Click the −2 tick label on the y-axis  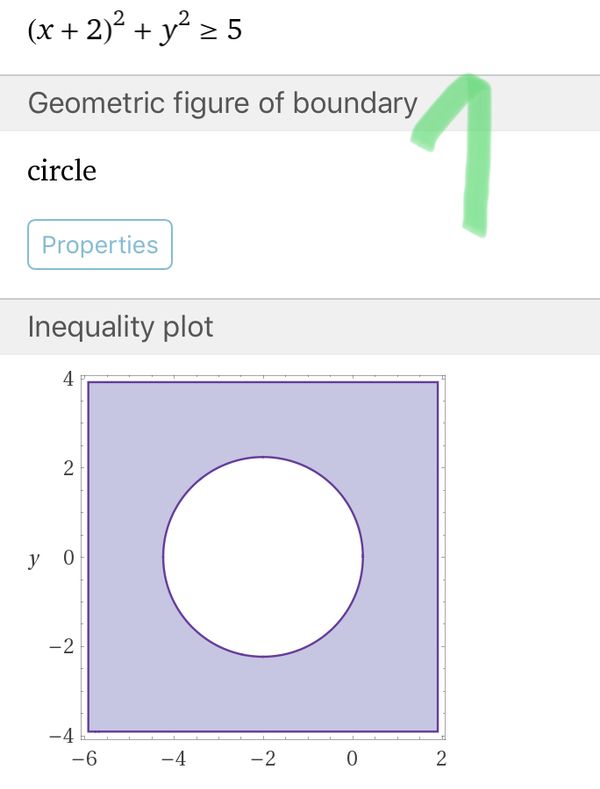click(63, 646)
